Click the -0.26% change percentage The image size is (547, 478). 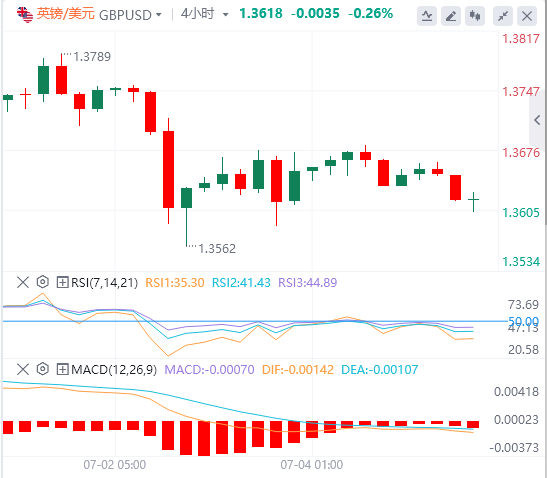pos(370,14)
